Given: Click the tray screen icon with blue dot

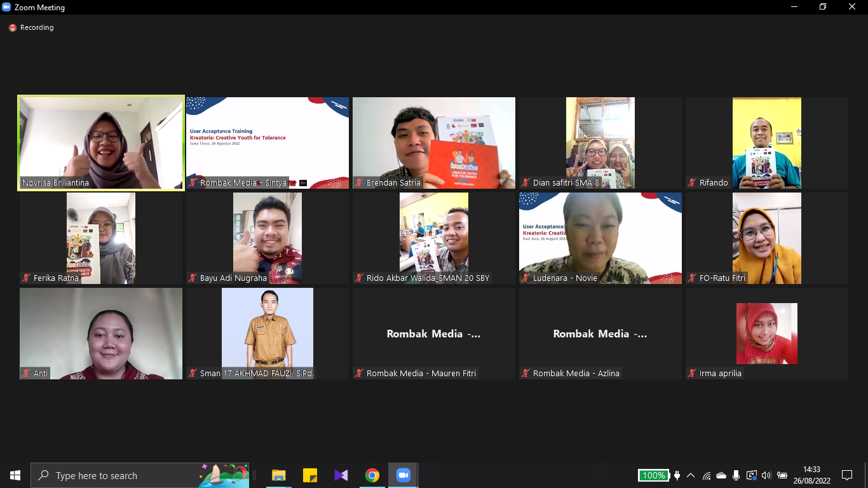Looking at the screenshot, I should pyautogui.click(x=752, y=475).
